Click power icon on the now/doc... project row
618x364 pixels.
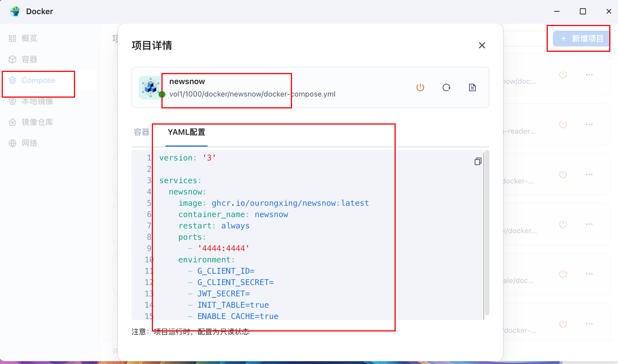click(x=563, y=75)
